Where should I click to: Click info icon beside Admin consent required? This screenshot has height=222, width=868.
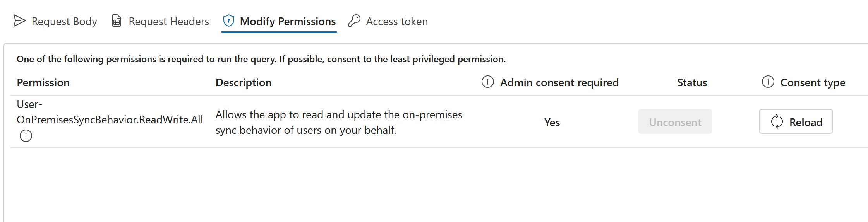(488, 82)
